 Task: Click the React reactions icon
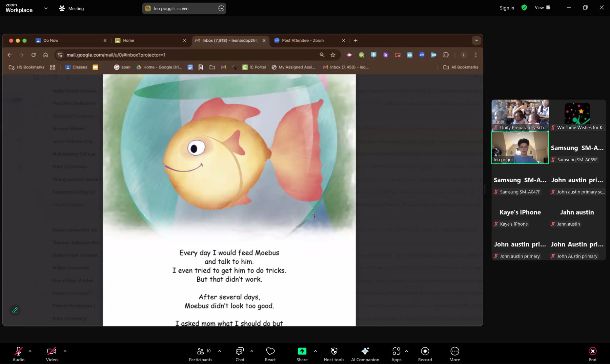(x=270, y=354)
